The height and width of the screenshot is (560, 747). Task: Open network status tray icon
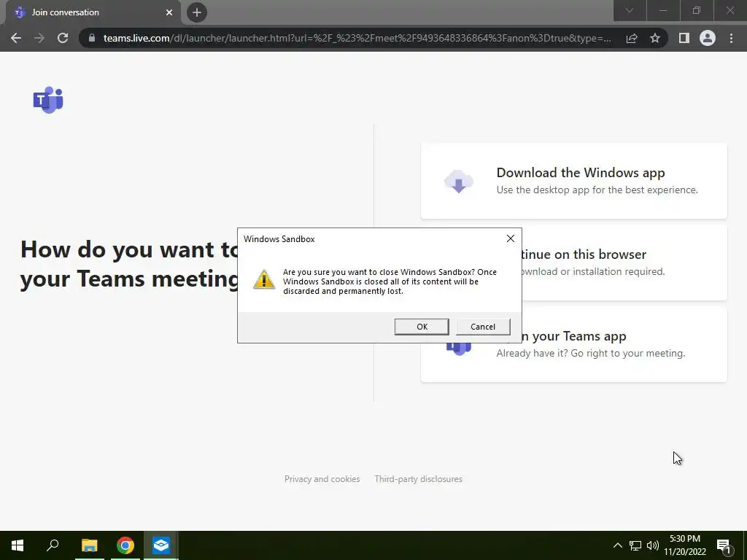tap(635, 545)
